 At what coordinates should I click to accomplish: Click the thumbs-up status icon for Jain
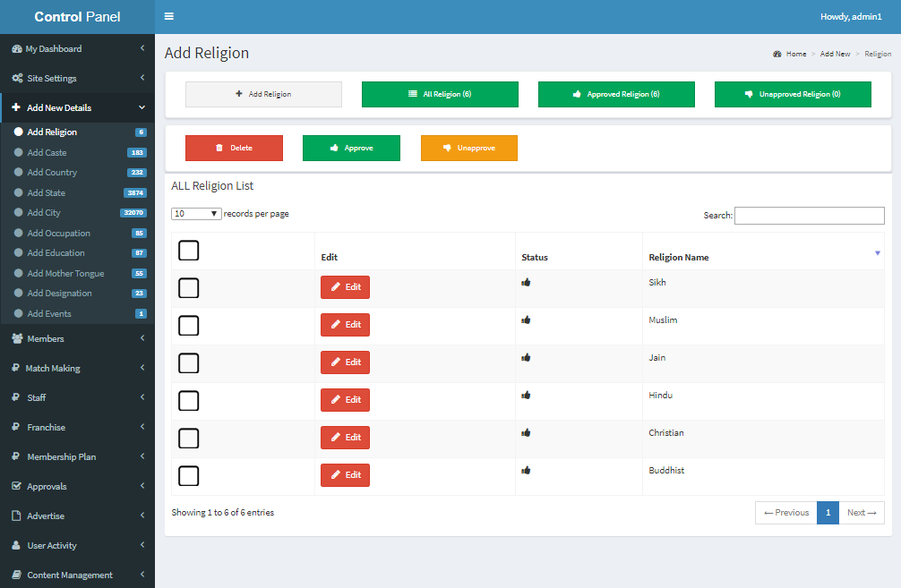click(526, 357)
